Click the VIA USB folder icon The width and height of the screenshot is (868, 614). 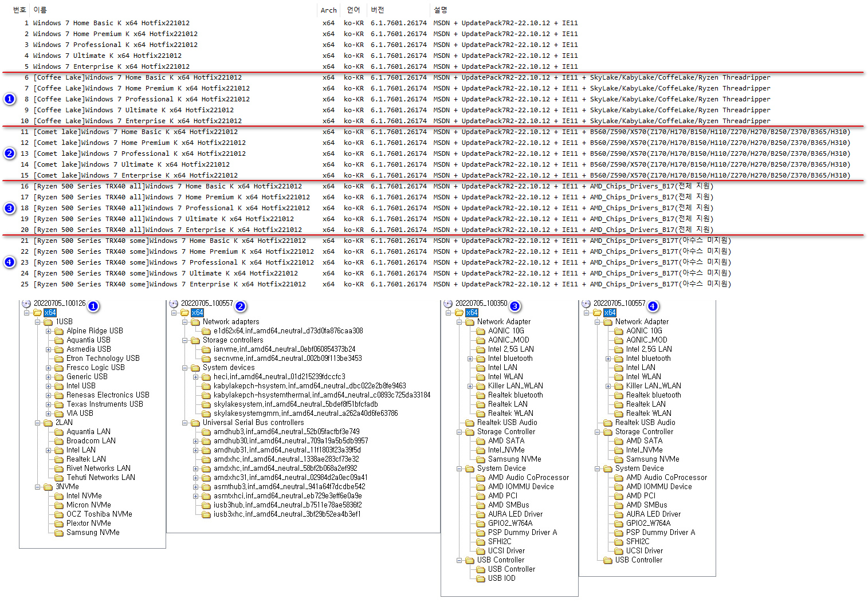point(59,414)
